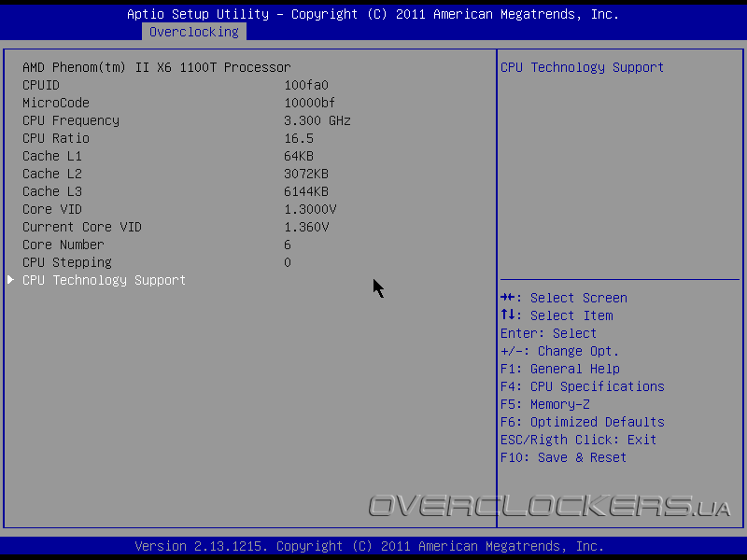Click the F6: Optimized Defaults hint
Screen dimensions: 747x560
(582, 422)
